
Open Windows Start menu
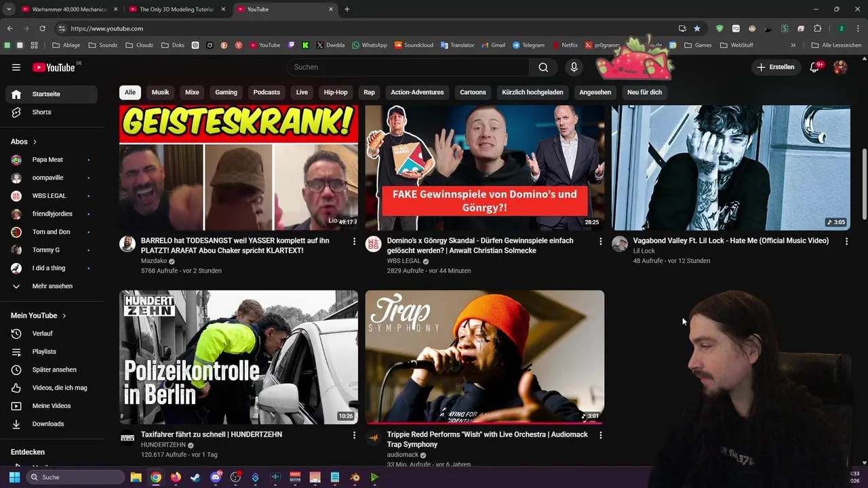click(x=14, y=477)
